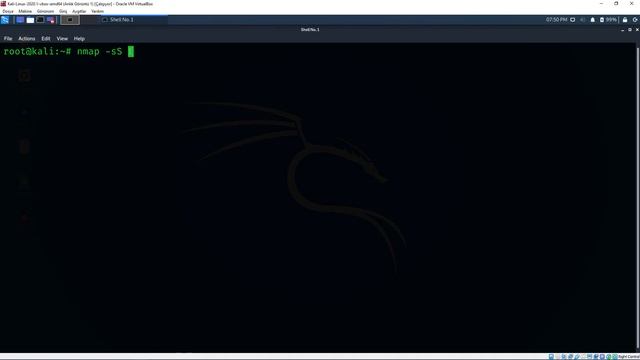Open the network status panel icon
Screen dimensions: 640x360
pyautogui.click(x=573, y=20)
